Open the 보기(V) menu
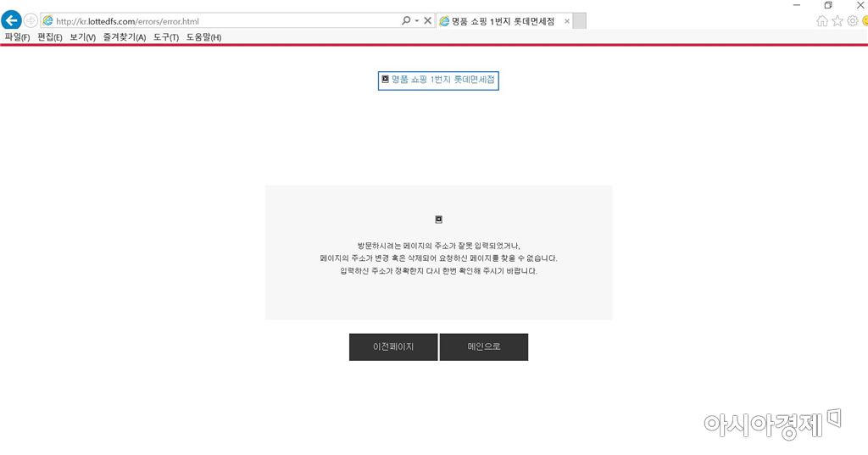This screenshot has height=455, width=868. (x=82, y=37)
